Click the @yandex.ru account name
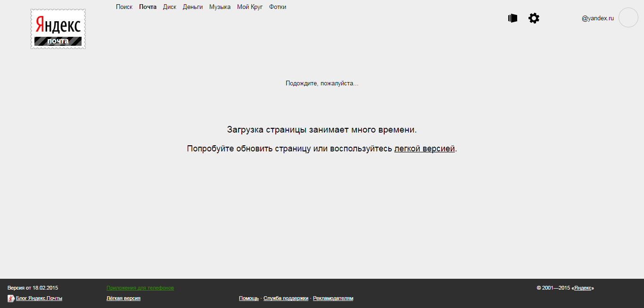This screenshot has width=644, height=308. tap(598, 18)
